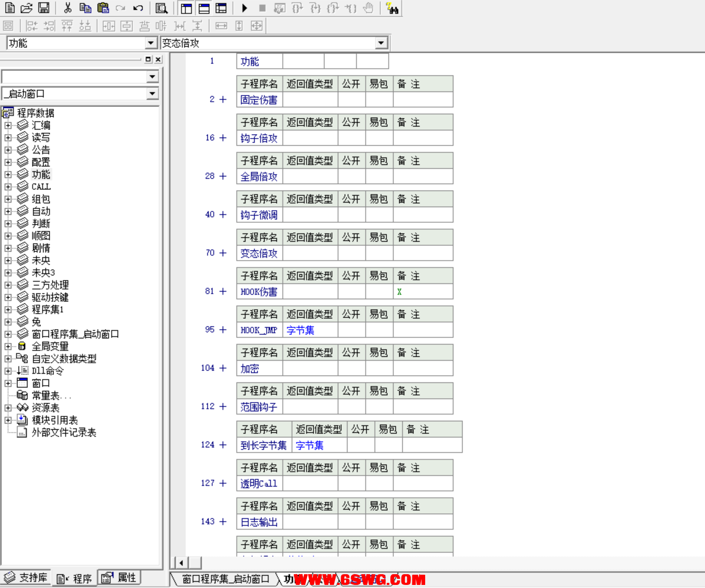Viewport: 705px width, 588px height.
Task: Save the program with the floppy icon
Action: pyautogui.click(x=44, y=8)
